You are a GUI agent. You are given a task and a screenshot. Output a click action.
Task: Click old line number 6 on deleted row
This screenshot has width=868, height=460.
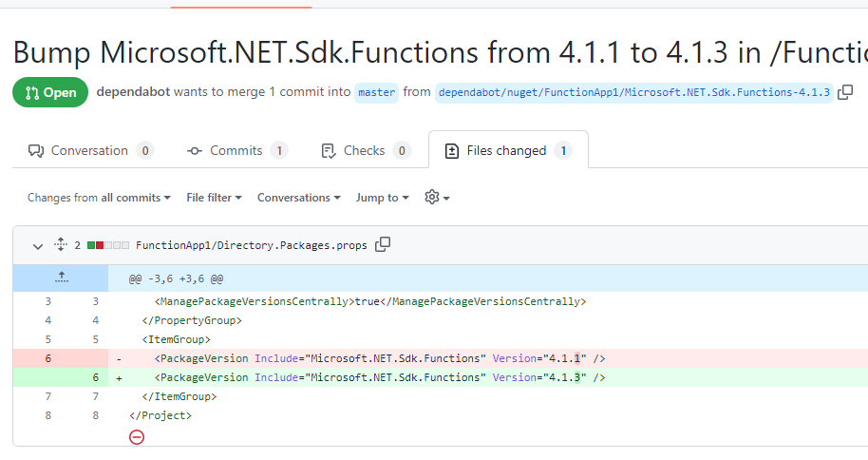tap(48, 358)
